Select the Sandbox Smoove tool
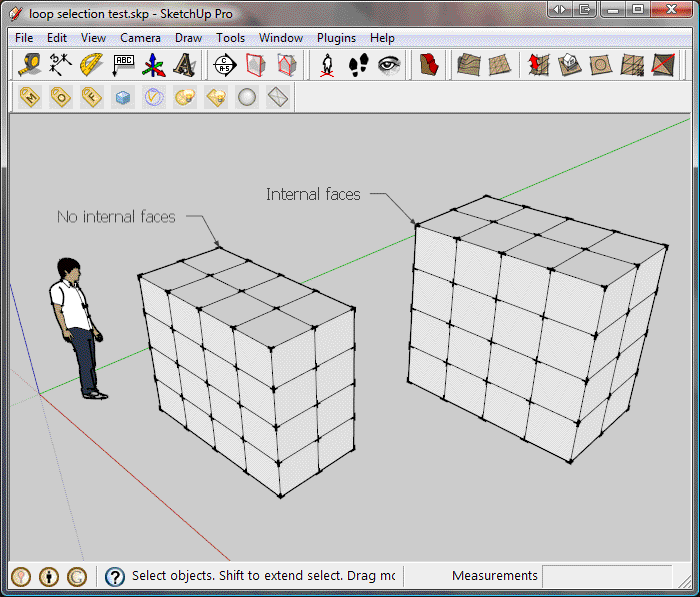 [539, 65]
